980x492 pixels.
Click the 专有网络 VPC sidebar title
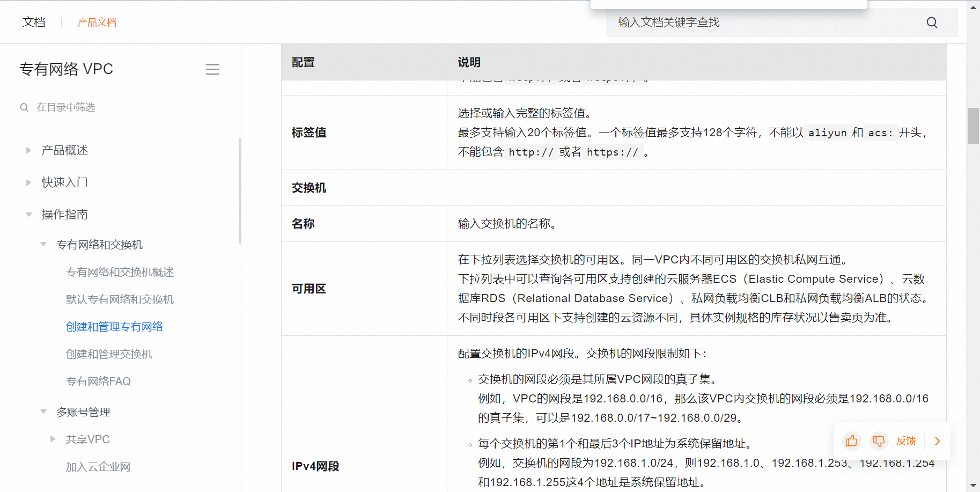(x=66, y=69)
